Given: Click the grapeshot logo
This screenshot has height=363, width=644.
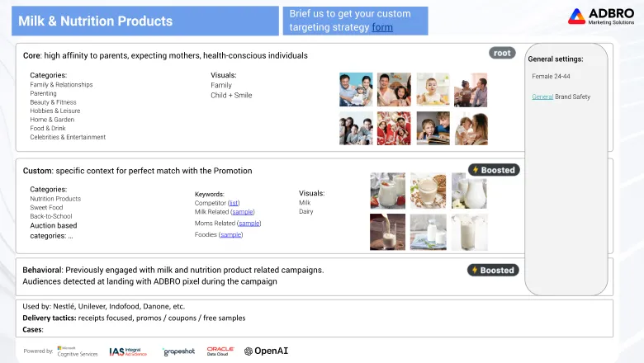Looking at the screenshot, I should click(x=178, y=351).
